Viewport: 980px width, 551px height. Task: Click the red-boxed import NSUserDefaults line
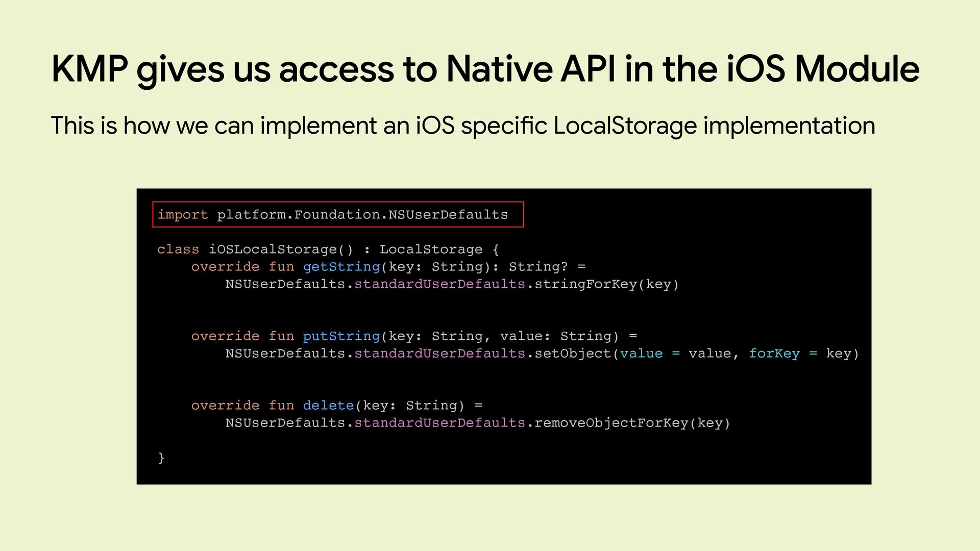pyautogui.click(x=337, y=215)
